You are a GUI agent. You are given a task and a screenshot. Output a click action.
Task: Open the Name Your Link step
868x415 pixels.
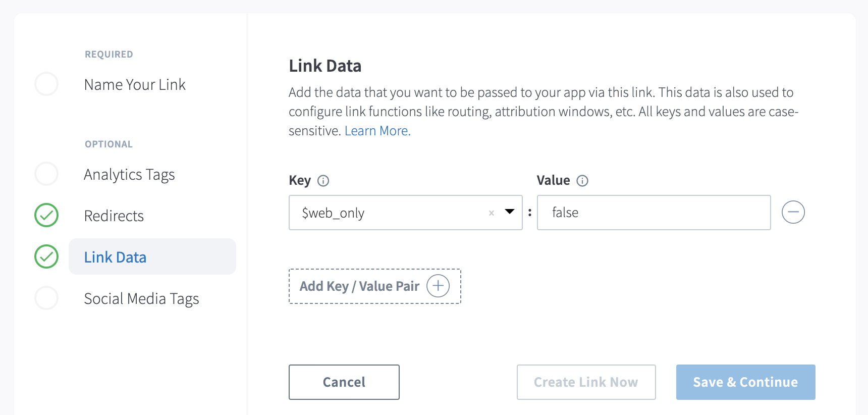135,85
